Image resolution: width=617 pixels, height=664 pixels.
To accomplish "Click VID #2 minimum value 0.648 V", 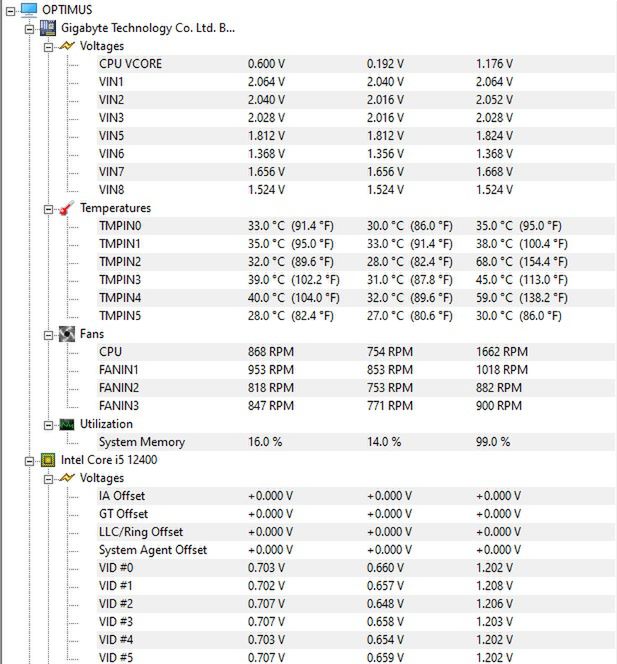I will click(x=385, y=604).
